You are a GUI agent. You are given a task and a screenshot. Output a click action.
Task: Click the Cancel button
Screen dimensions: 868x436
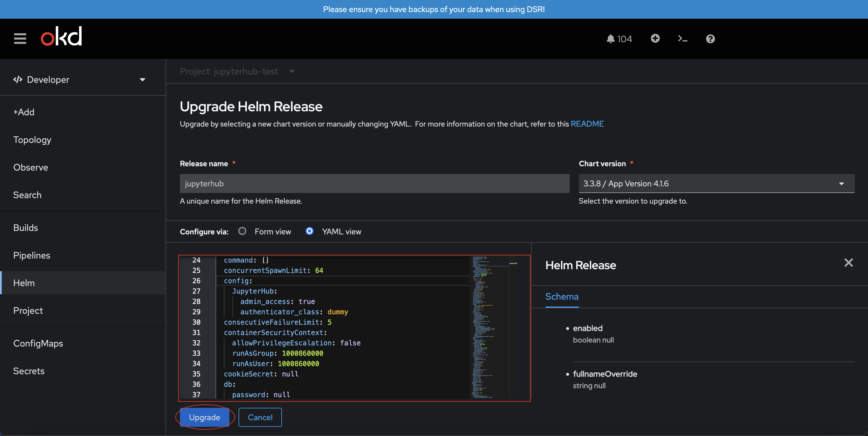[260, 417]
